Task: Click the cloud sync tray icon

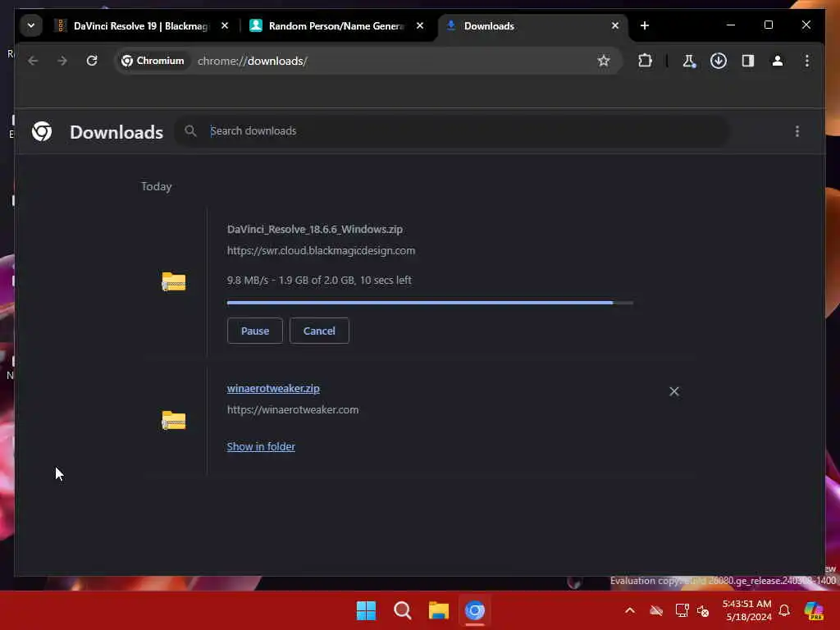Action: click(x=656, y=610)
